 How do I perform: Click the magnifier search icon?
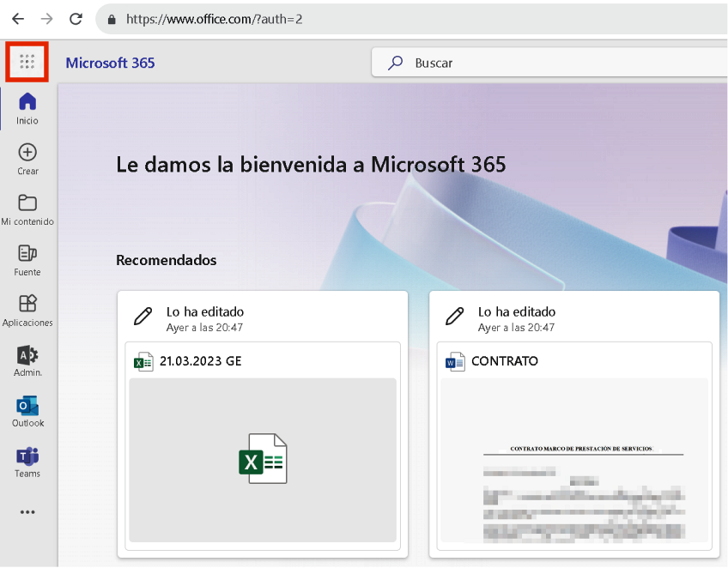395,63
